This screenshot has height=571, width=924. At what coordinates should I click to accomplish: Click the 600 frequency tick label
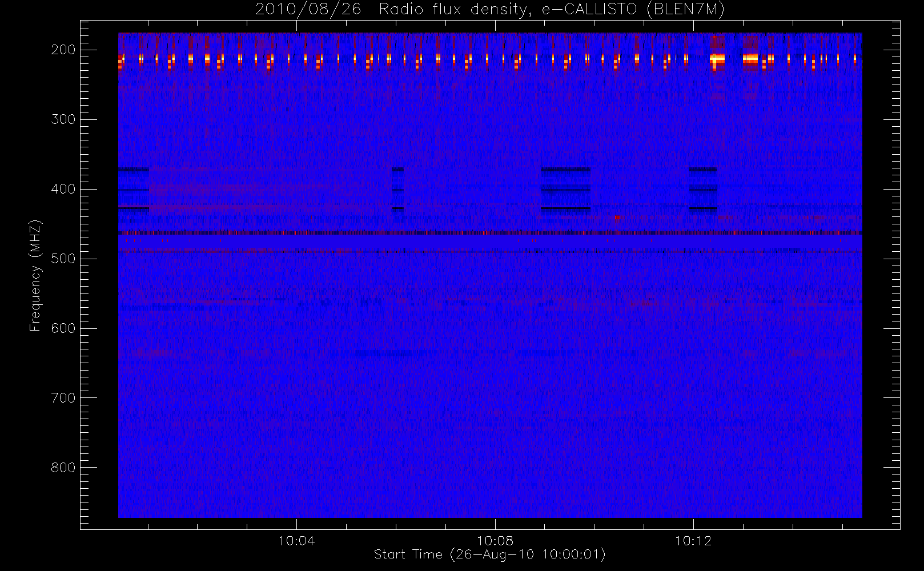point(63,328)
